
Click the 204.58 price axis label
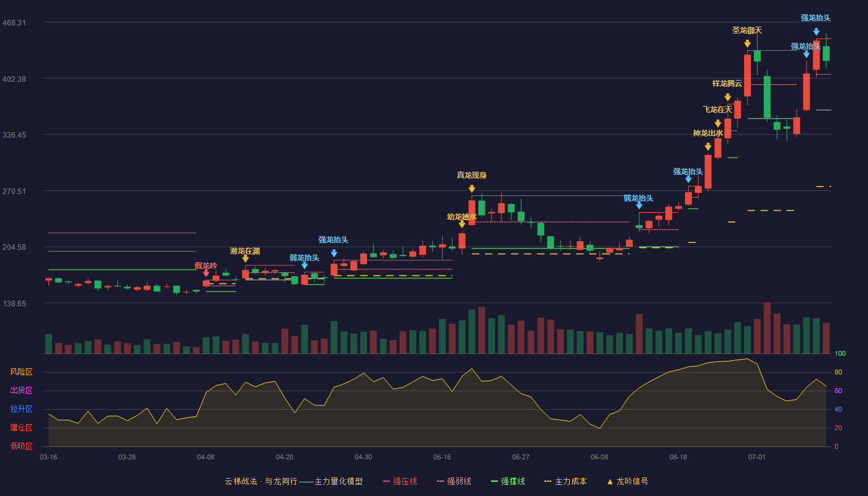(14, 247)
